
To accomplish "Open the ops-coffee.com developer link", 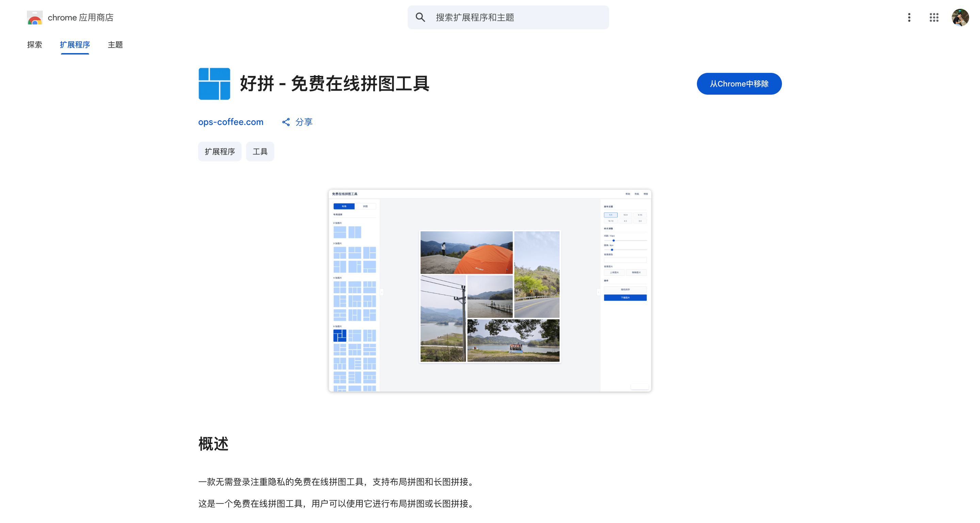I will click(231, 122).
